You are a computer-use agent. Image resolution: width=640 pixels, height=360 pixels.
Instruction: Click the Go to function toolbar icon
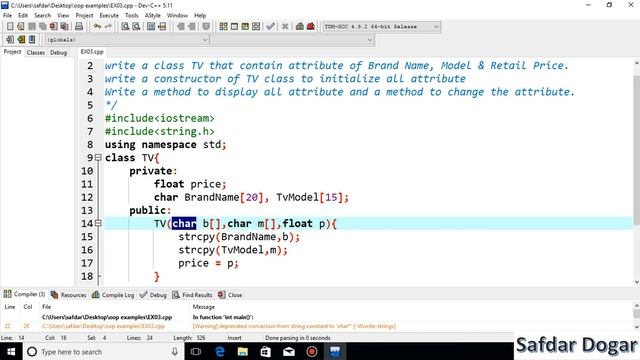[151, 27]
